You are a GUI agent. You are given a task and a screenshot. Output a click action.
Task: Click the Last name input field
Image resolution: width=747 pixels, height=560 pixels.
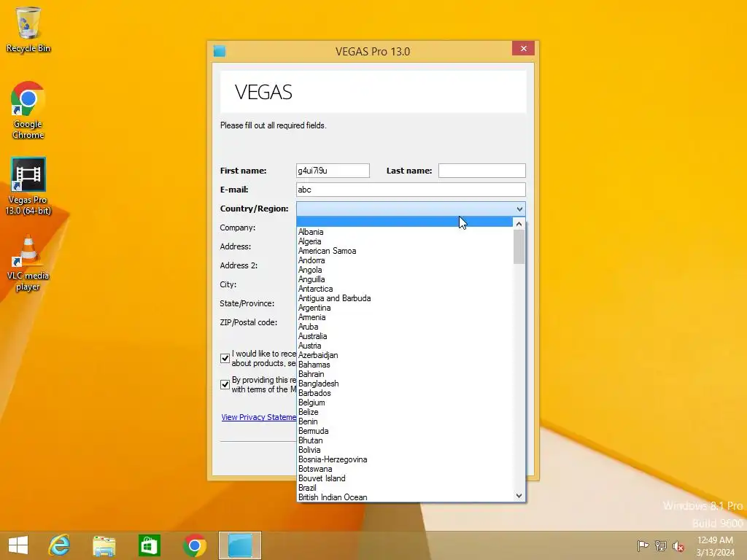(481, 171)
